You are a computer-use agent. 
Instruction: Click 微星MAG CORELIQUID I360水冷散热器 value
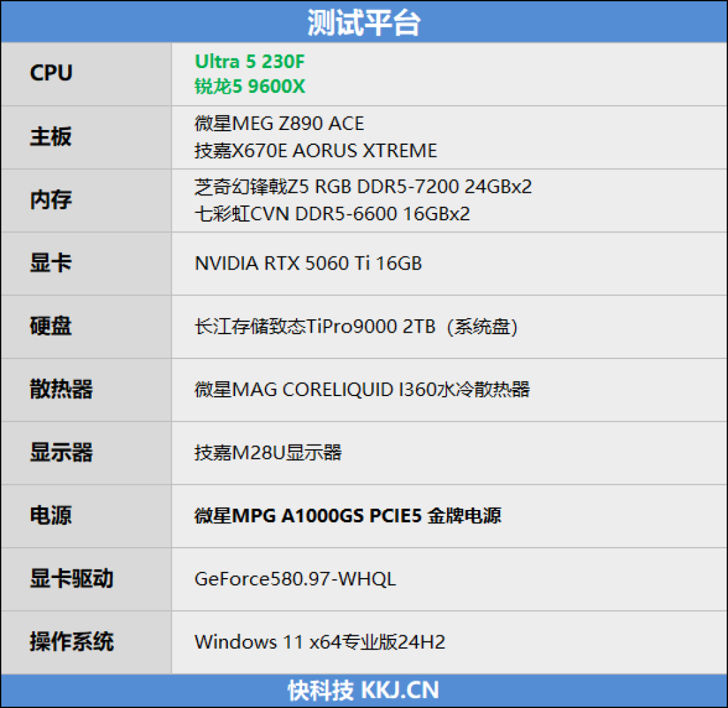coord(362,389)
